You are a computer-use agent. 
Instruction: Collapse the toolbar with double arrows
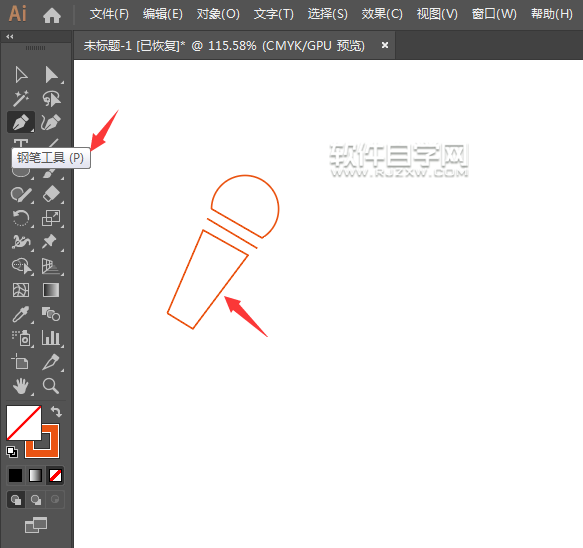(10, 36)
